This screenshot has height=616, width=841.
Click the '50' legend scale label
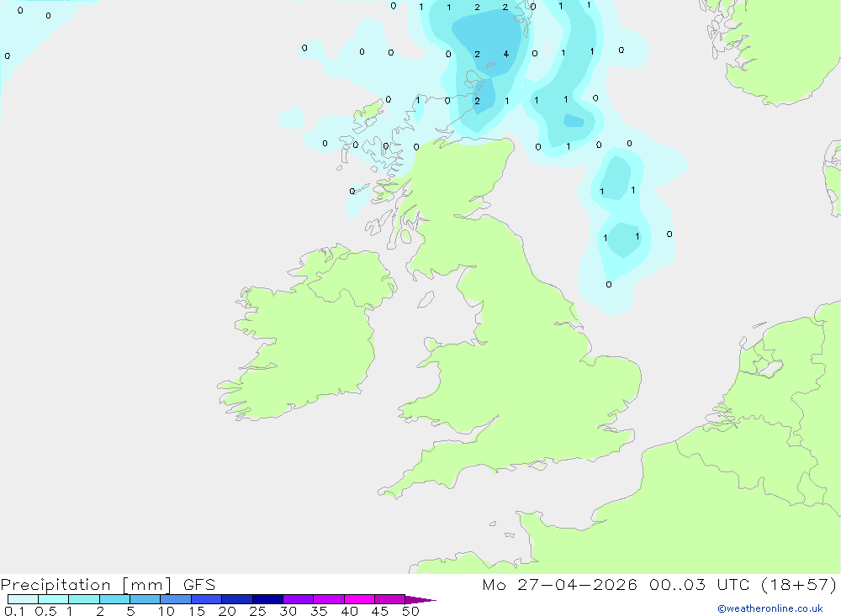[x=410, y=611]
